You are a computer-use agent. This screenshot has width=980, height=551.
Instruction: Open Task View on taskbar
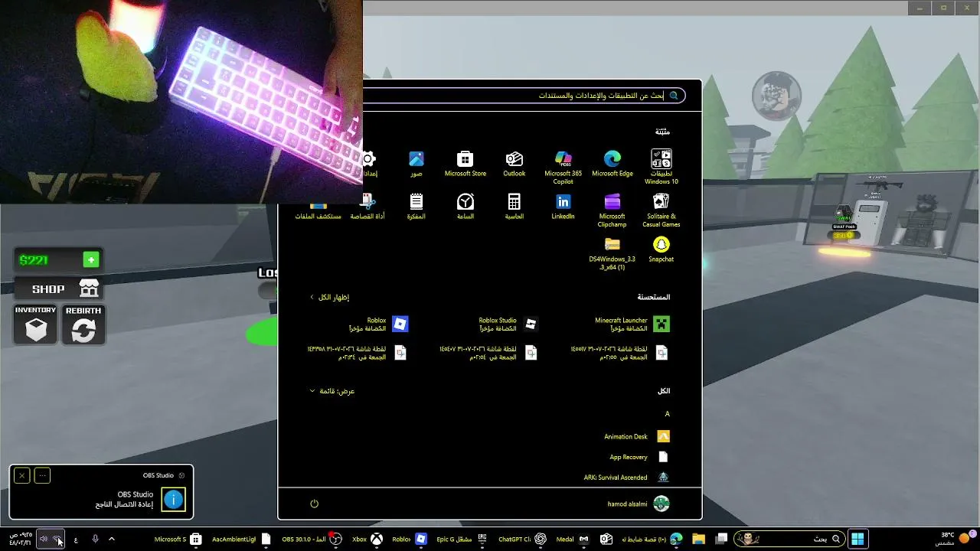[x=721, y=539]
